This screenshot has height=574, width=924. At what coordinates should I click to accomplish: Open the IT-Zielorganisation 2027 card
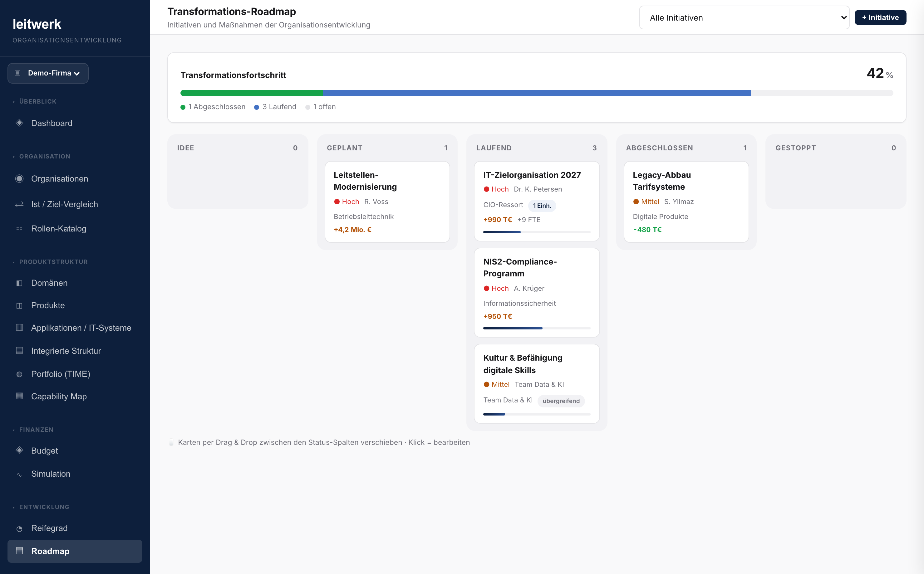[x=537, y=201]
